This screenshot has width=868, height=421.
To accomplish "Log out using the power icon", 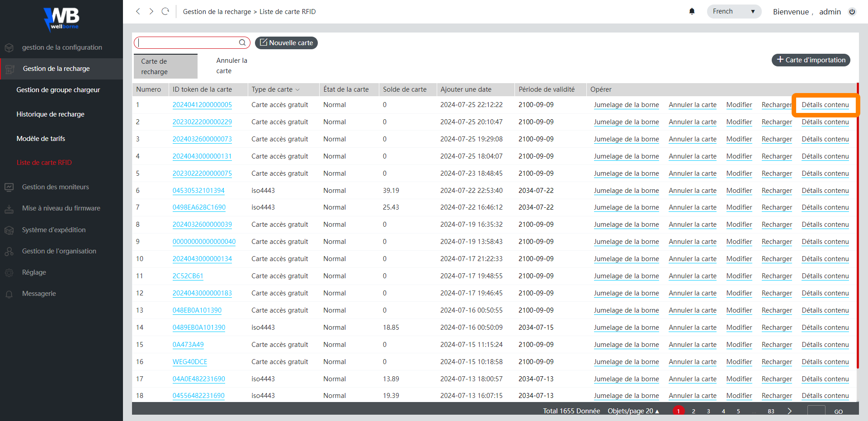I will coord(852,12).
